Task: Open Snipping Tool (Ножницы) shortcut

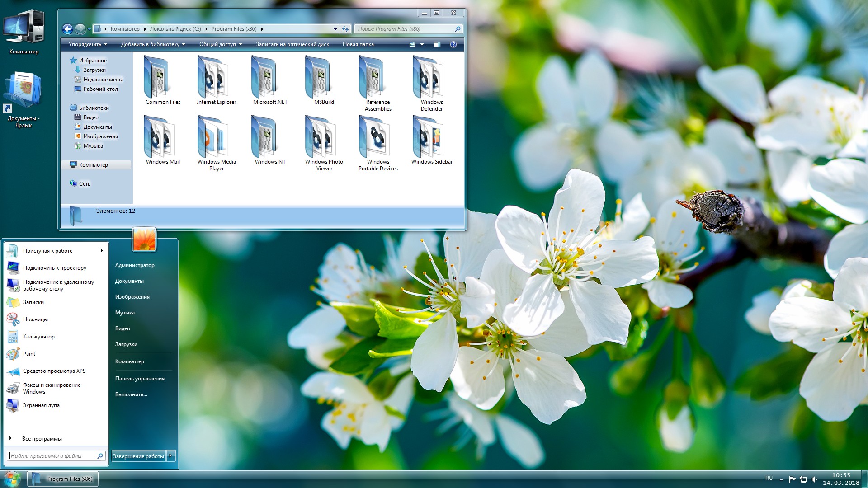Action: (35, 319)
